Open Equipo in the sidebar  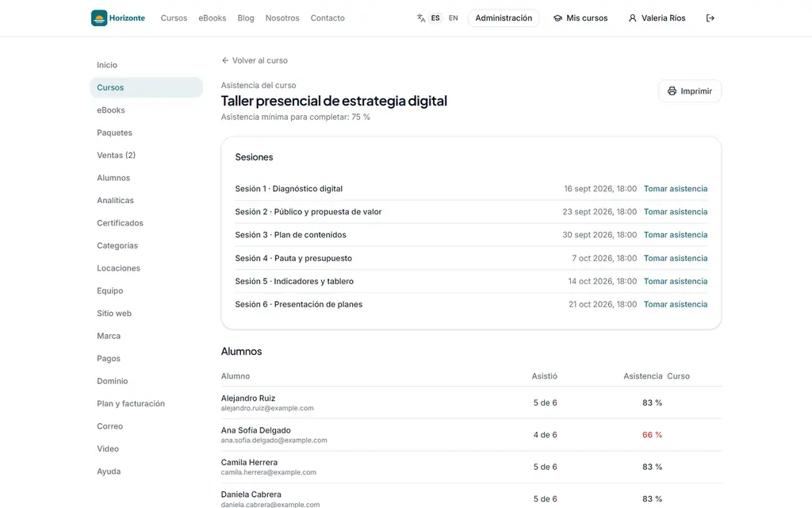click(x=146, y=291)
